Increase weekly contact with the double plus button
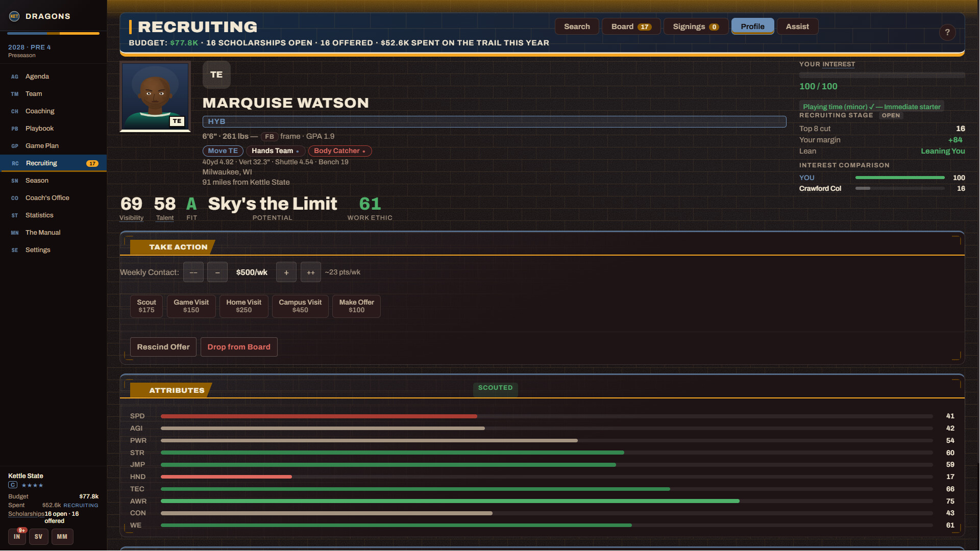The width and height of the screenshot is (980, 551). (311, 272)
